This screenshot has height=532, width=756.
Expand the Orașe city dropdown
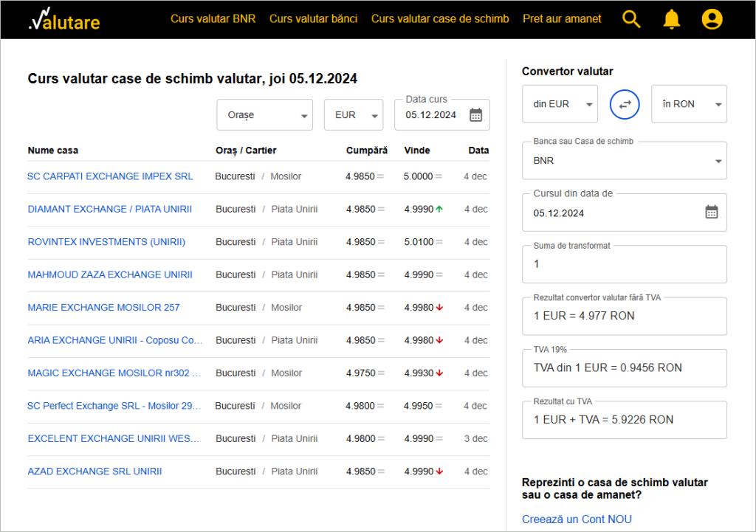tap(264, 115)
